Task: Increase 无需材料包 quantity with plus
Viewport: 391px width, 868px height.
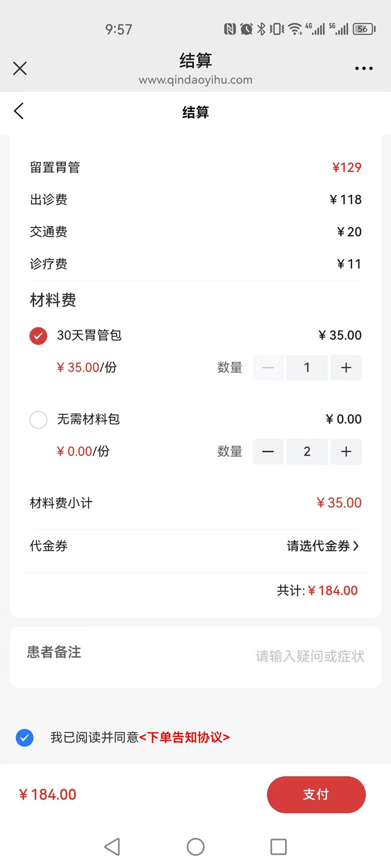Action: point(346,452)
